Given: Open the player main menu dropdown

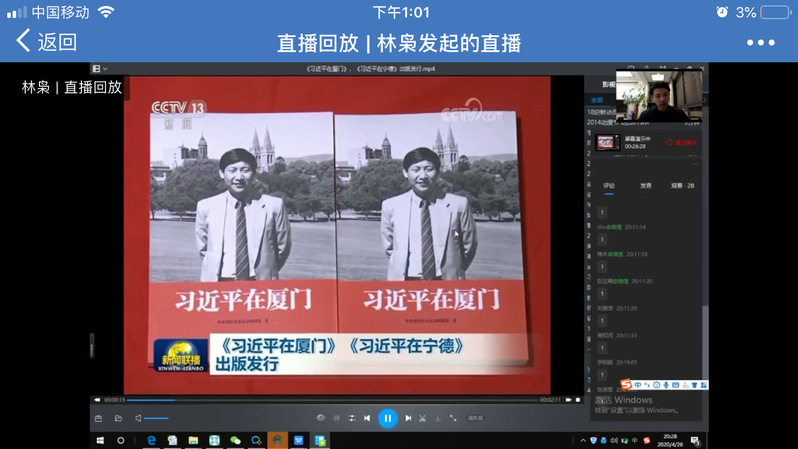Looking at the screenshot, I should pyautogui.click(x=100, y=69).
